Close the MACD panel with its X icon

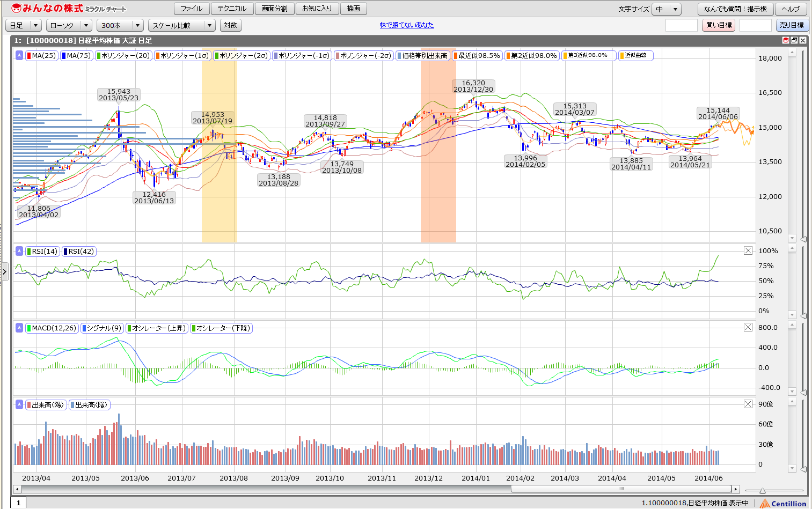(748, 327)
